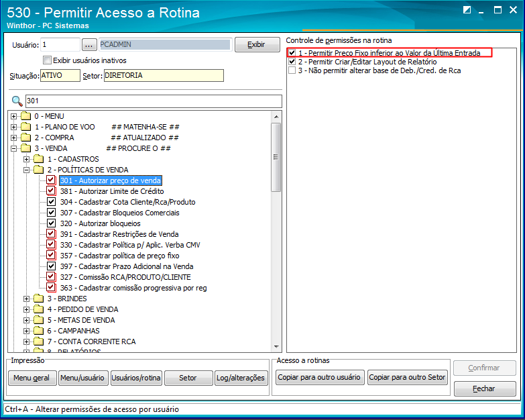Click folder icon of 1 - CADASTROS
Screen dimensions: 525x420
pos(39,159)
